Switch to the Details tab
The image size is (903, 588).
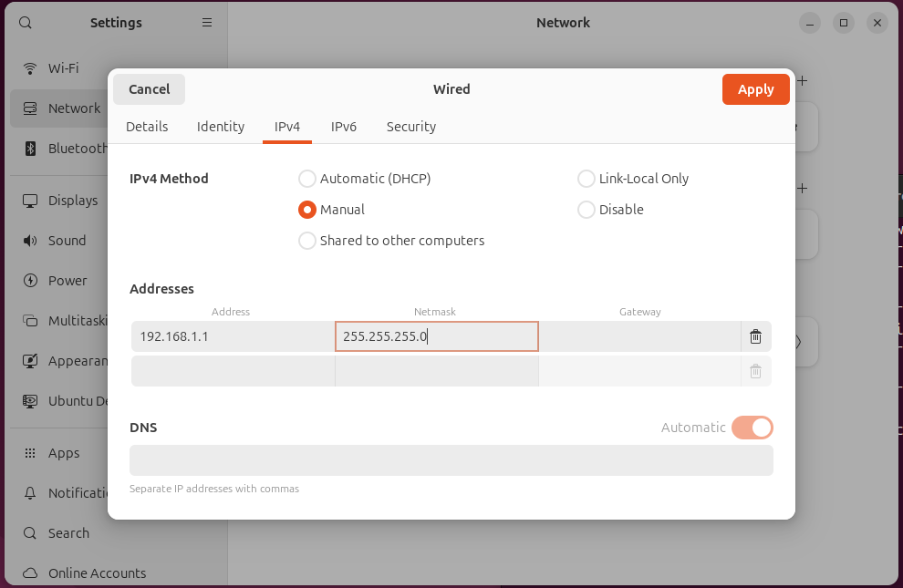pyautogui.click(x=147, y=127)
